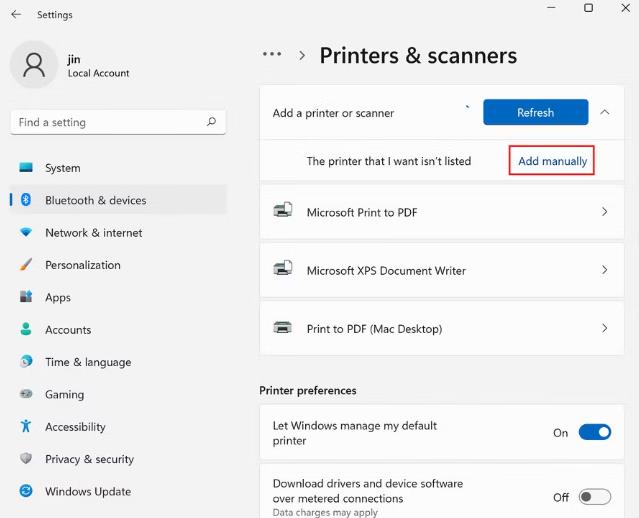Enable download drivers over metered connections

595,497
